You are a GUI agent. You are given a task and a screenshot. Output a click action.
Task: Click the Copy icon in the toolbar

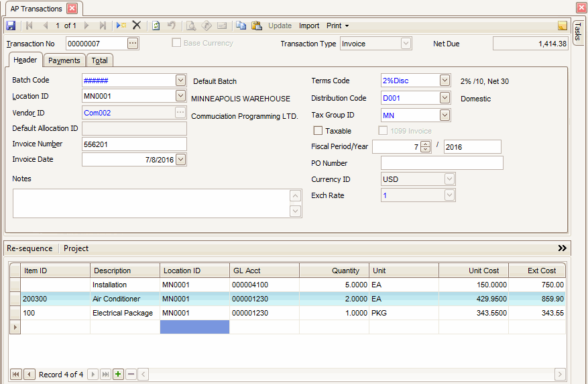coord(241,26)
